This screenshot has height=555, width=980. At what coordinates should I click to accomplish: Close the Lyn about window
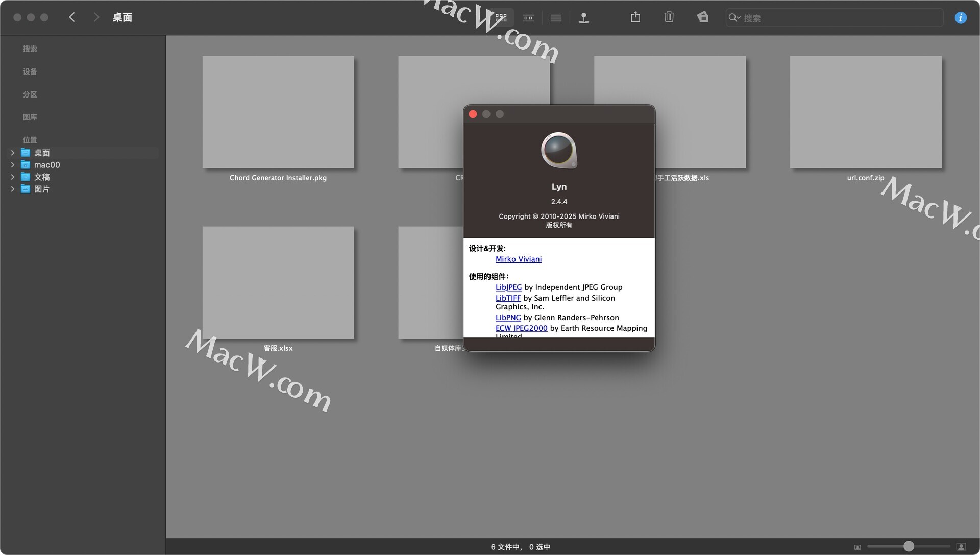(473, 114)
